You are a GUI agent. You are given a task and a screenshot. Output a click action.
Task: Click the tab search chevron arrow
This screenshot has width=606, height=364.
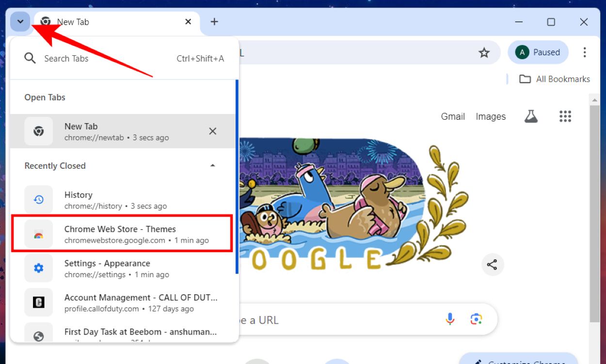tap(20, 22)
